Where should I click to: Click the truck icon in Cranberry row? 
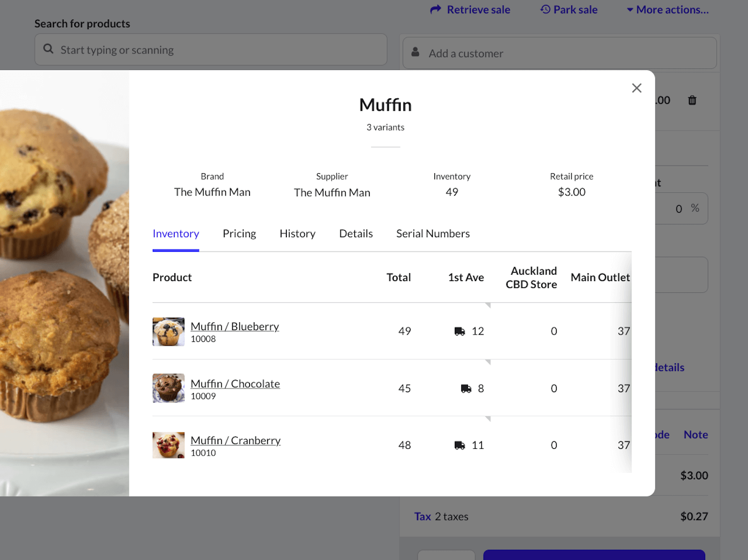459,445
